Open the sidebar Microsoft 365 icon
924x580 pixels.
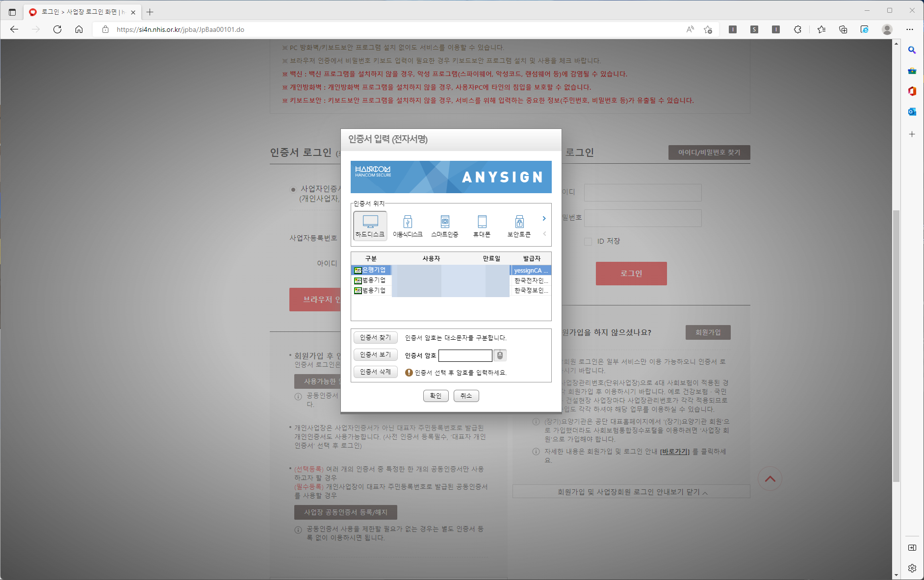pos(912,91)
